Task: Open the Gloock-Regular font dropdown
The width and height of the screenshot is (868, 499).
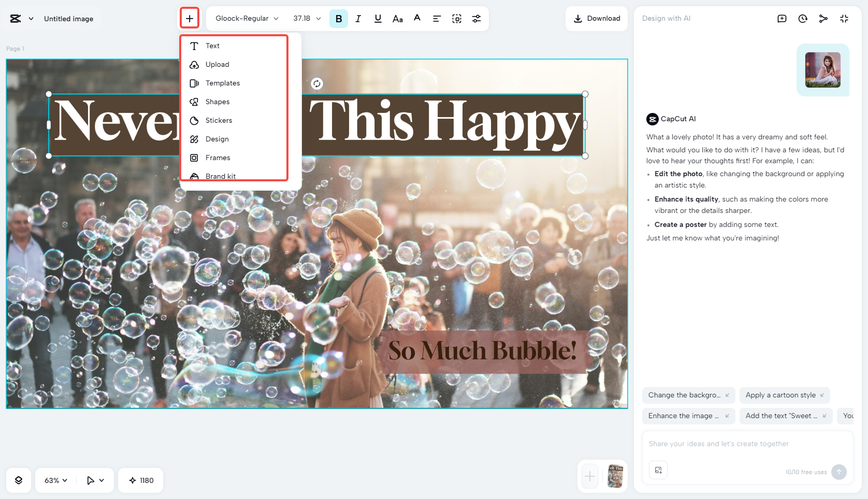Action: (x=245, y=18)
